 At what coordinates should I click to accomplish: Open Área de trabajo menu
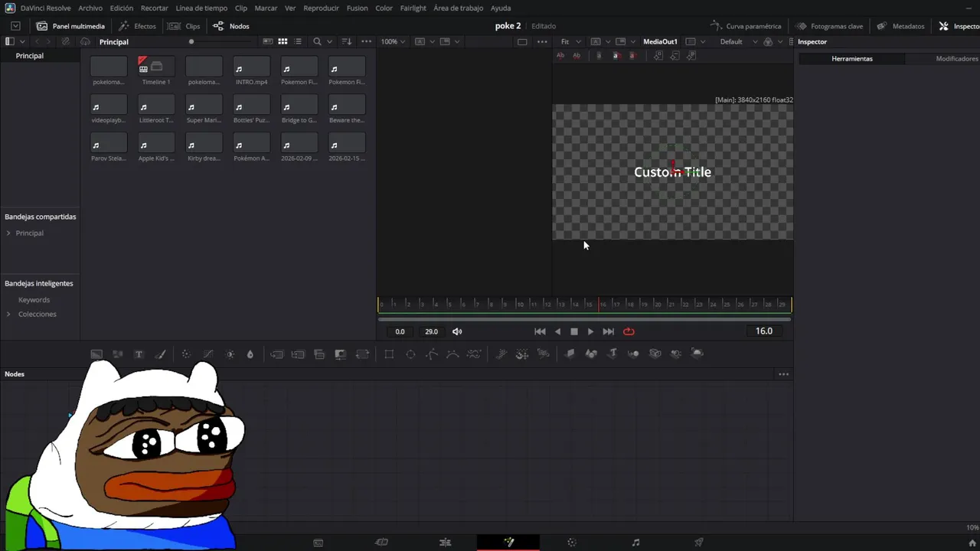click(x=458, y=8)
